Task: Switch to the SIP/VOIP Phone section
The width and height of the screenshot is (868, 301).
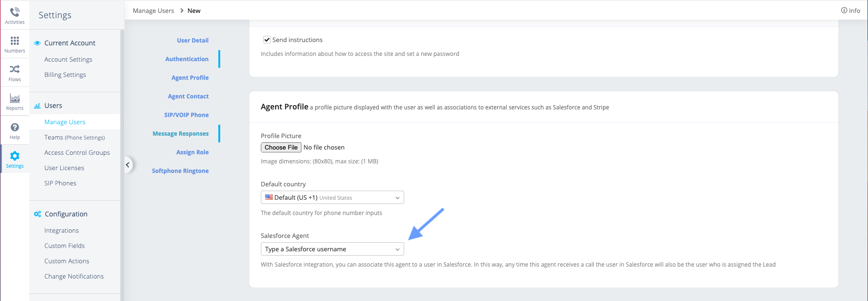Action: 186,115
